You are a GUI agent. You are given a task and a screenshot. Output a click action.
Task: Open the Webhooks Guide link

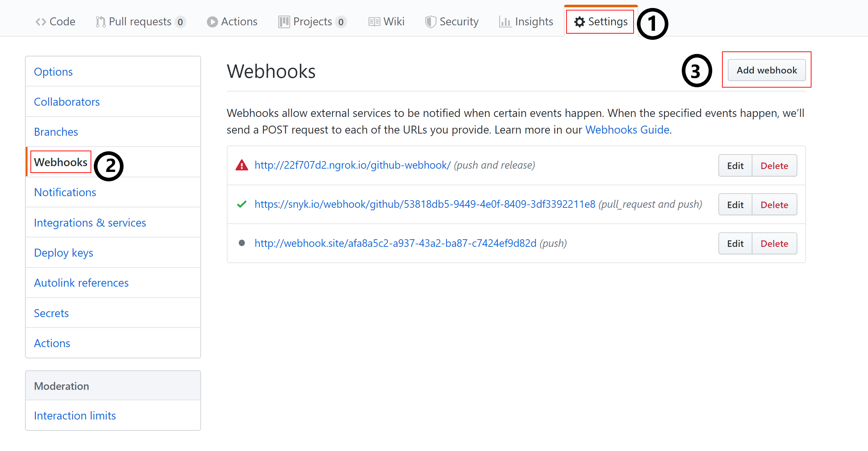(x=627, y=130)
